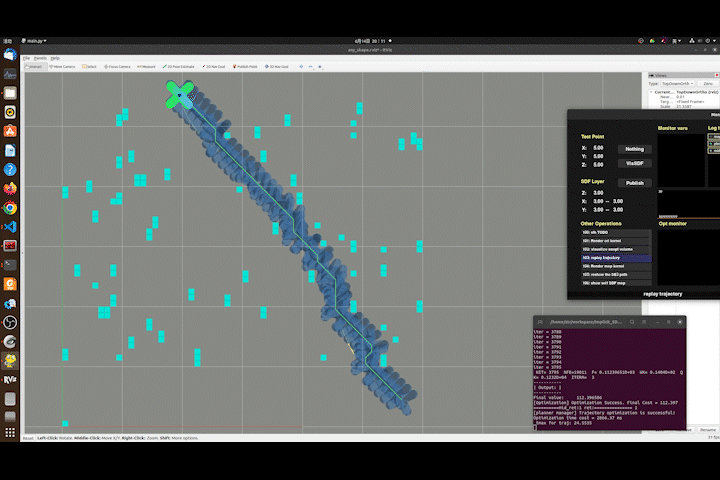The image size is (720, 480).
Task: Click the blue plus add-tool icon
Action: pos(301,67)
